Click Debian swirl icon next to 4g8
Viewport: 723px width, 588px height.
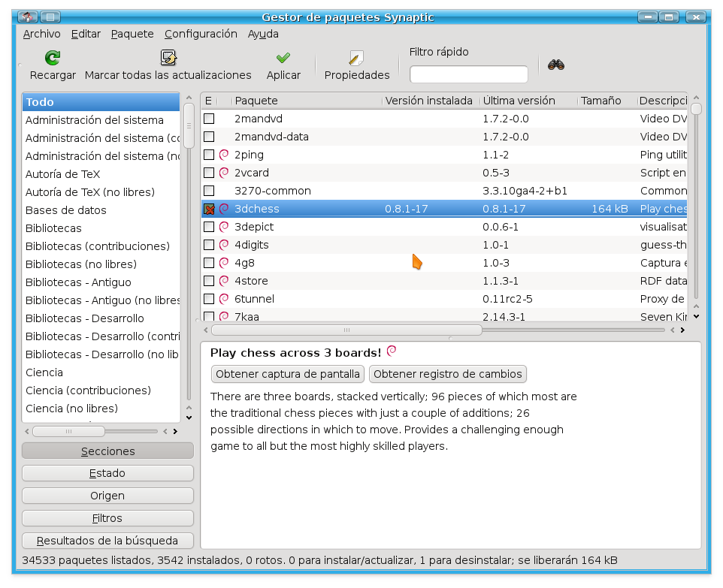224,263
